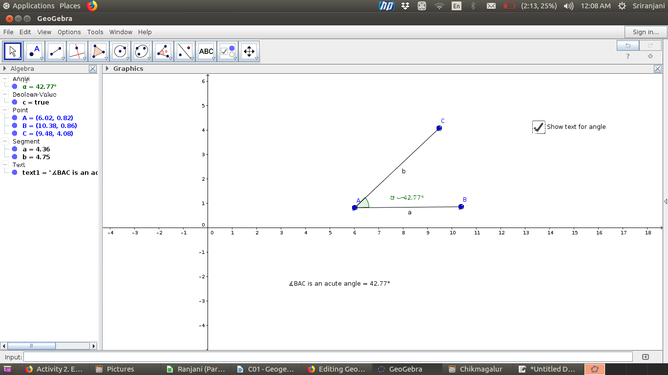Open the File menu

click(x=8, y=32)
